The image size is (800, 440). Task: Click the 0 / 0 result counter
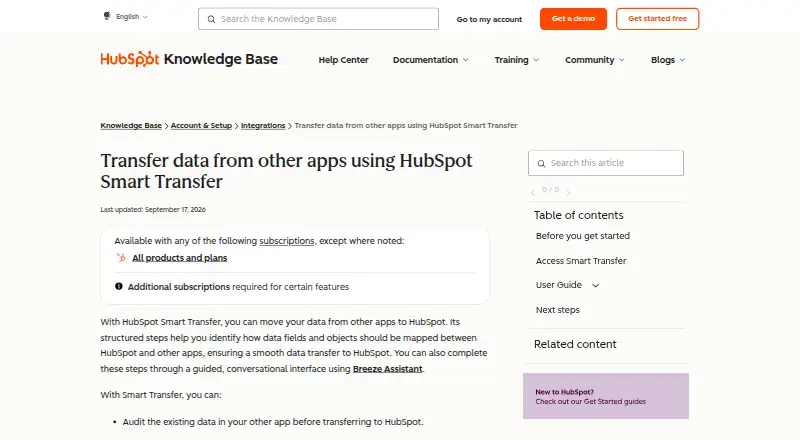(550, 189)
